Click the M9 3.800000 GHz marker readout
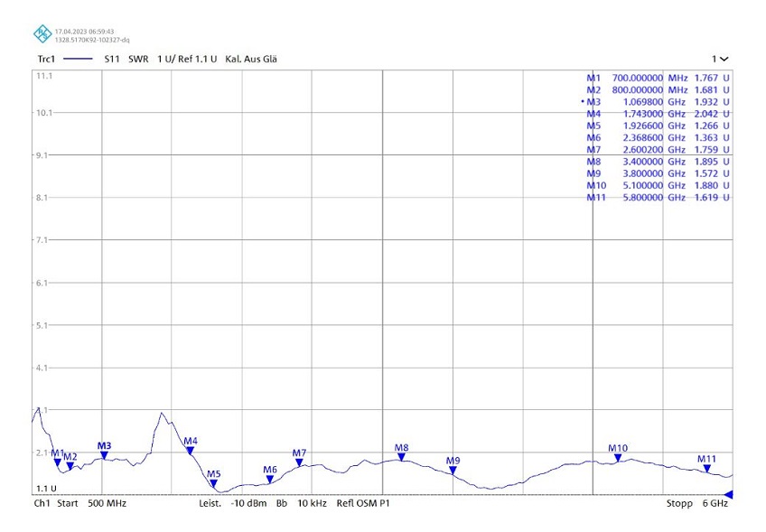The width and height of the screenshot is (766, 532). point(658,173)
